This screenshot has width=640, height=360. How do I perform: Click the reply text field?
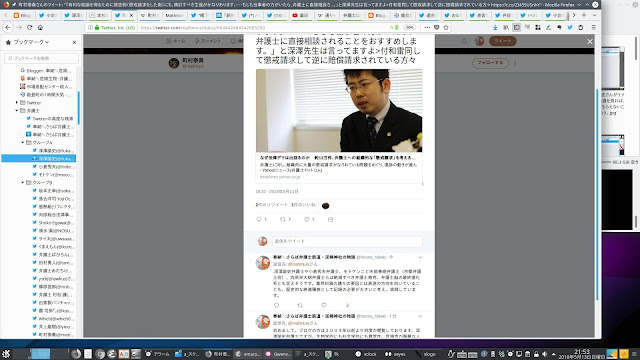[347, 241]
